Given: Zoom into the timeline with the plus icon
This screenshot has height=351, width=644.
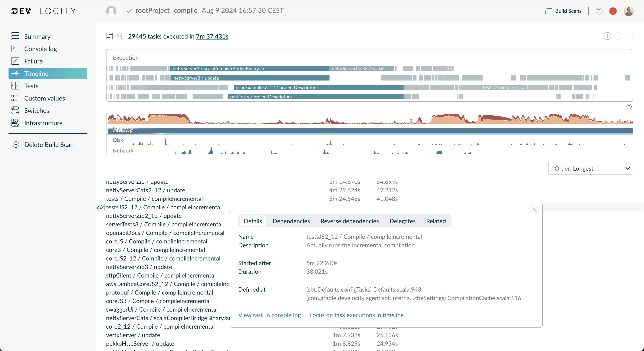Looking at the screenshot, I should coord(607,36).
